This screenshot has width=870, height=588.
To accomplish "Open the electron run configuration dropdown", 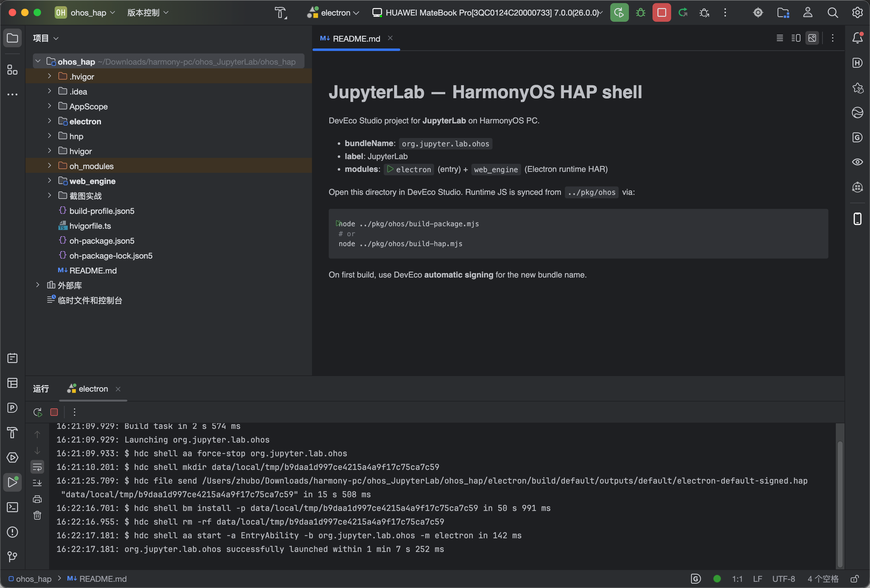I will click(x=333, y=13).
